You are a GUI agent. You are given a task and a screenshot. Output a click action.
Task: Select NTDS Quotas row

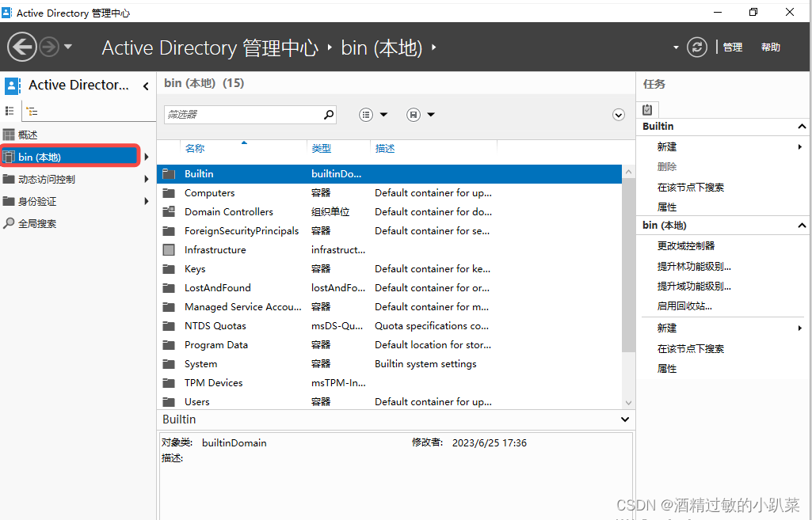click(389, 326)
